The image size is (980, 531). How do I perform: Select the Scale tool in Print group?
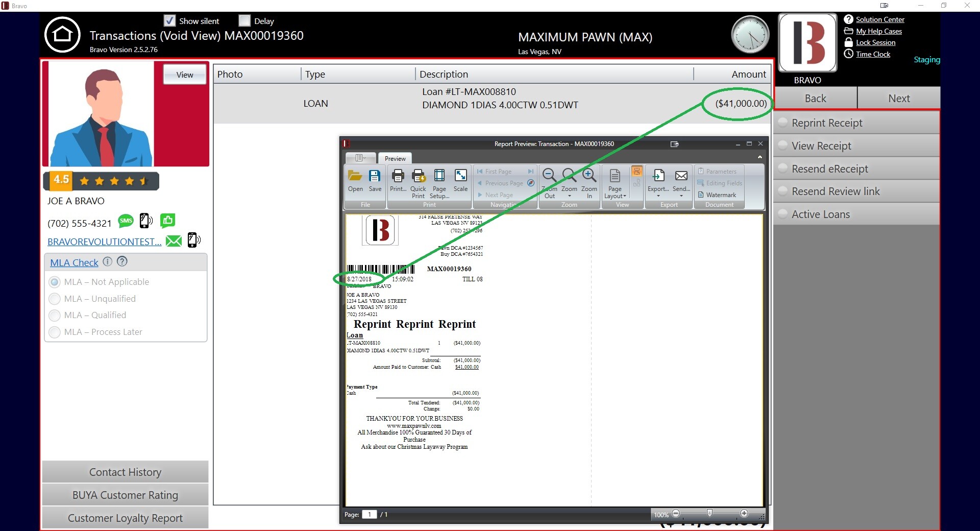[x=460, y=181]
